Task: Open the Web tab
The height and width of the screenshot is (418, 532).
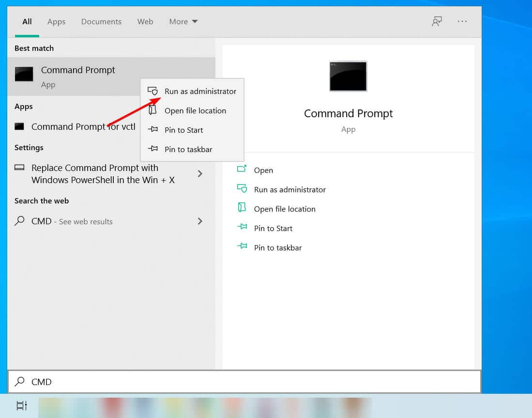Action: 145,22
